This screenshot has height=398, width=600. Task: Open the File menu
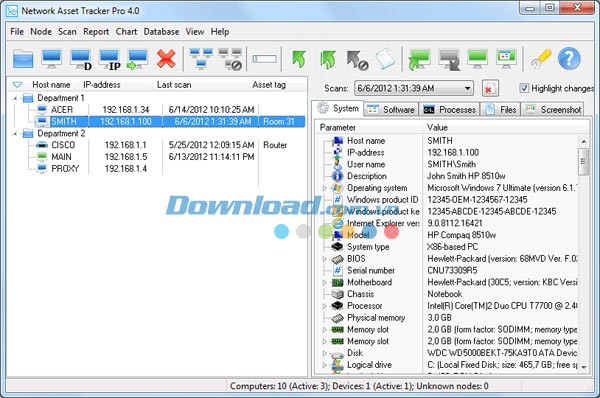click(17, 32)
